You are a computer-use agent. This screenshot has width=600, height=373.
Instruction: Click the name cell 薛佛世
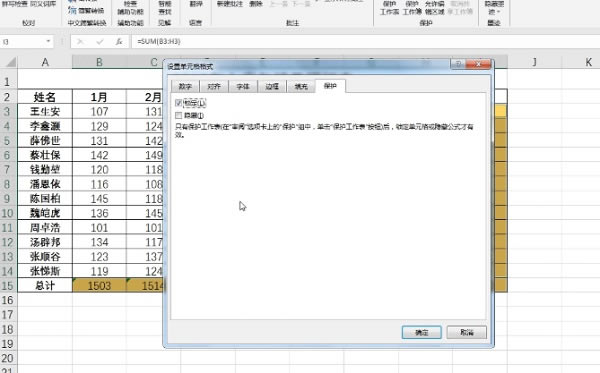45,140
